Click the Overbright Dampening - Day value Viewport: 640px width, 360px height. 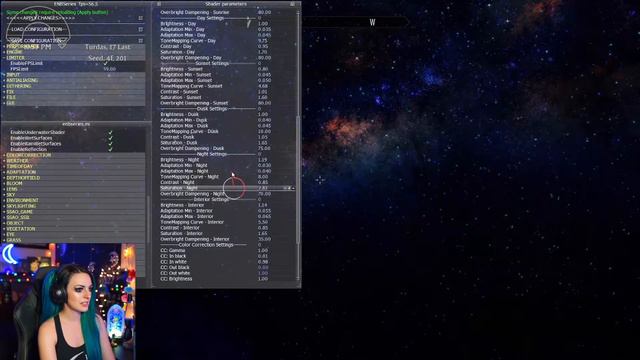coord(264,58)
